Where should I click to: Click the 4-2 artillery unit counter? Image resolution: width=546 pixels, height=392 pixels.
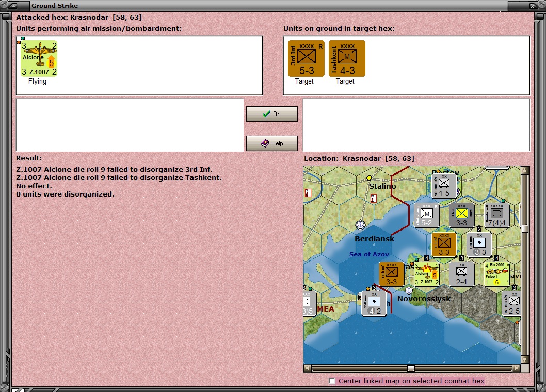[x=374, y=304]
